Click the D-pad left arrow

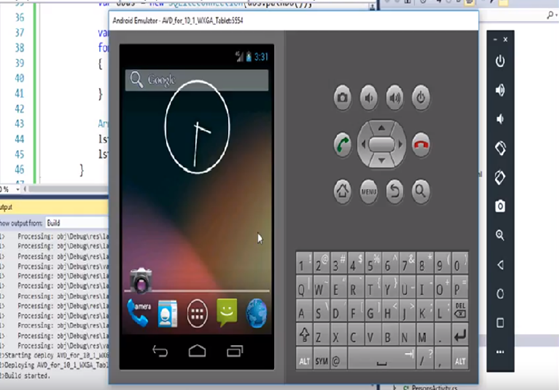(363, 144)
